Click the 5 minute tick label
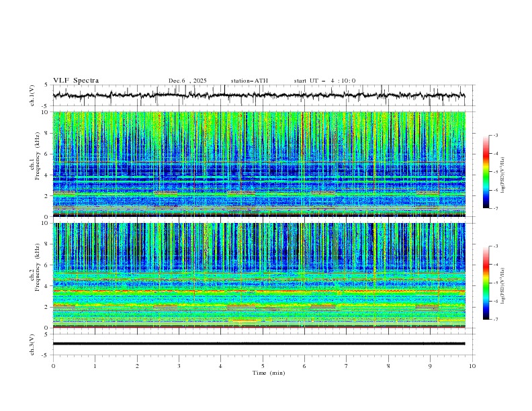This screenshot has width=532, height=411. [263, 365]
